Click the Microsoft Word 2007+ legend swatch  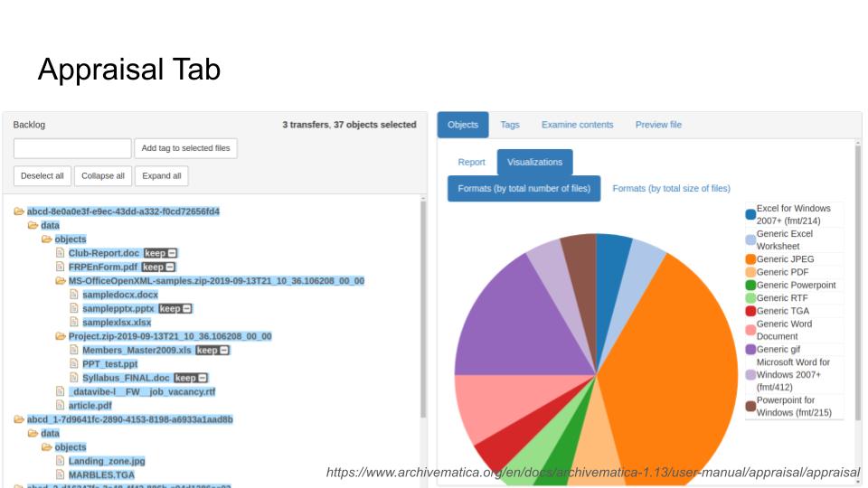point(750,374)
